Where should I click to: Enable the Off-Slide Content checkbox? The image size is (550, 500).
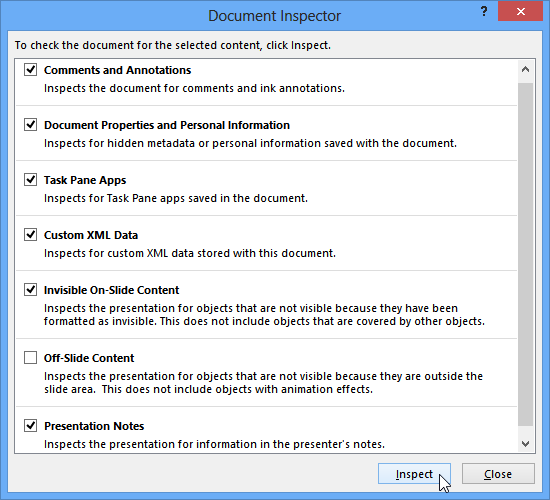[x=31, y=358]
